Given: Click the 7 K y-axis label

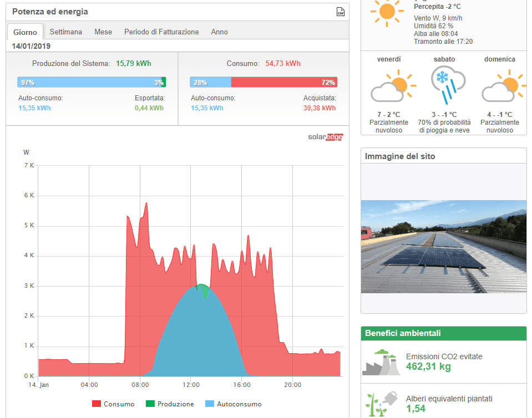Looking at the screenshot, I should click(x=29, y=165).
